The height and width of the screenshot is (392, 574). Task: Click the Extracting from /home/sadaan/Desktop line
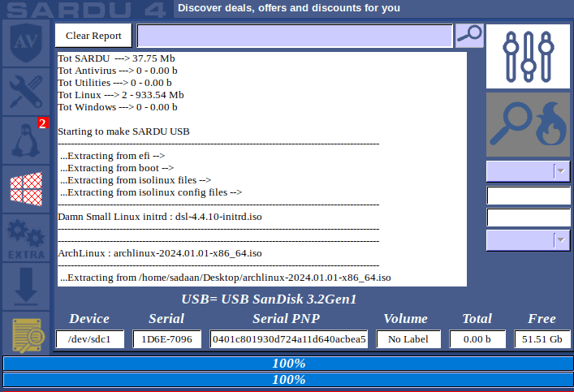(x=226, y=278)
